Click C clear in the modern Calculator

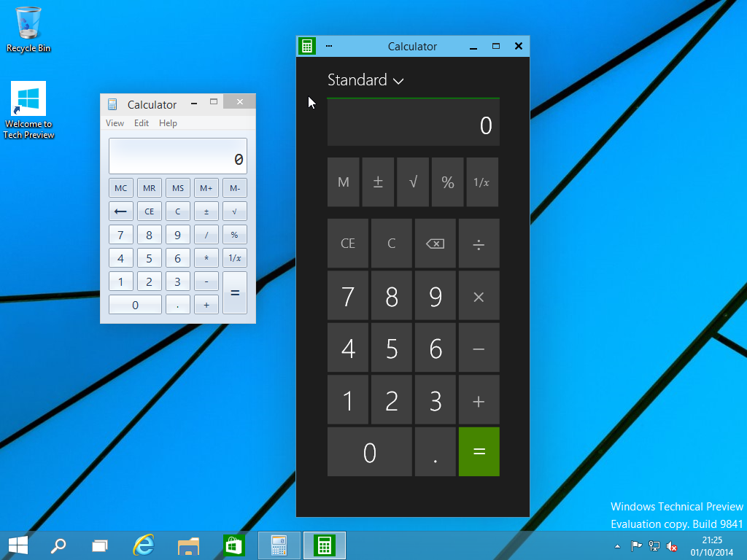tap(392, 244)
